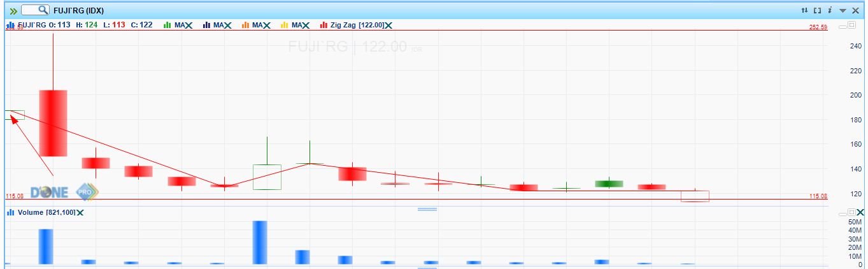
Task: Click the second-tallest volume bar
Action: (x=46, y=247)
